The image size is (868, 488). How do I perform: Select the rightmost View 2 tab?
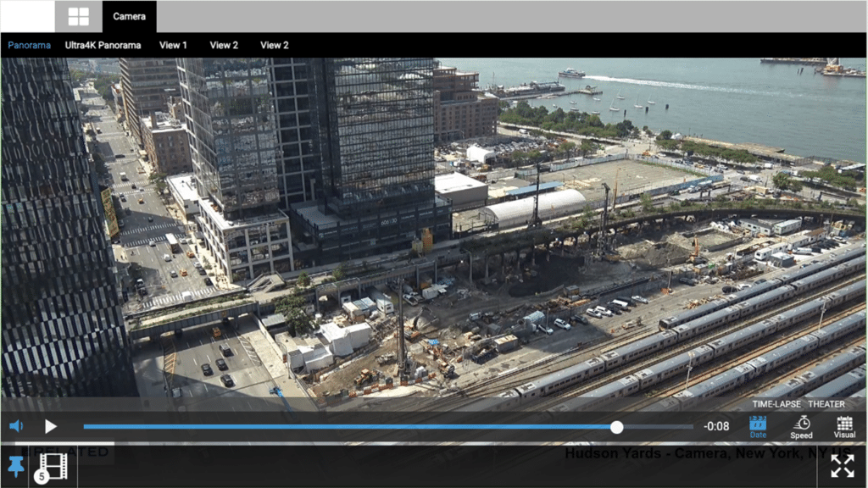coord(275,45)
